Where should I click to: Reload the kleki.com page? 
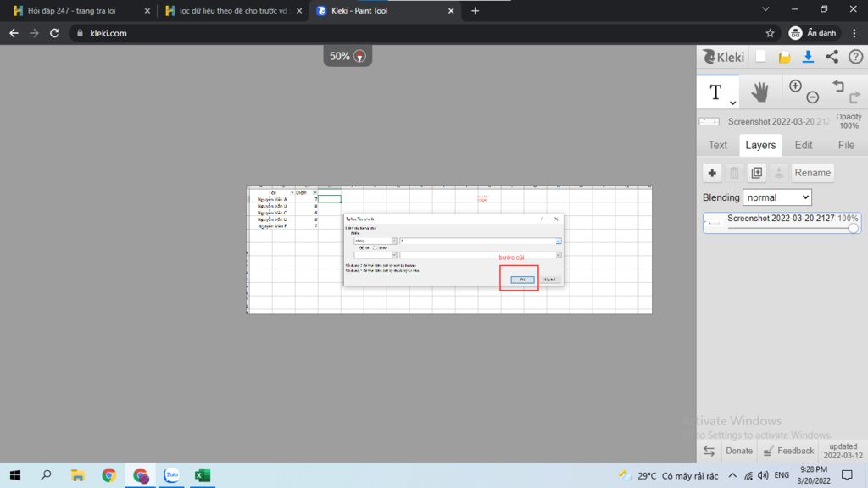click(54, 33)
